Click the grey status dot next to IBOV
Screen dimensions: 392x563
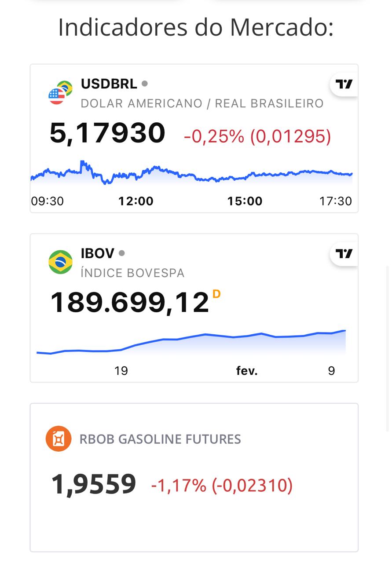[x=122, y=253]
